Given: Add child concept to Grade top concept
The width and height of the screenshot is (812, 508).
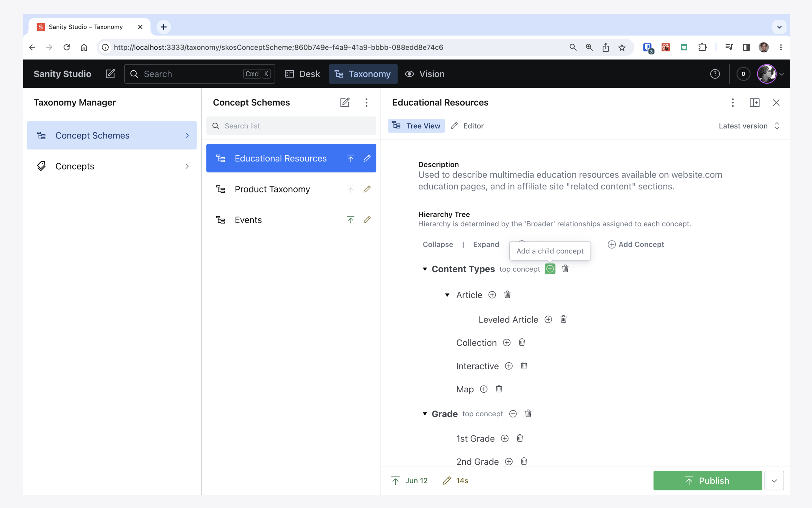Looking at the screenshot, I should 513,414.
